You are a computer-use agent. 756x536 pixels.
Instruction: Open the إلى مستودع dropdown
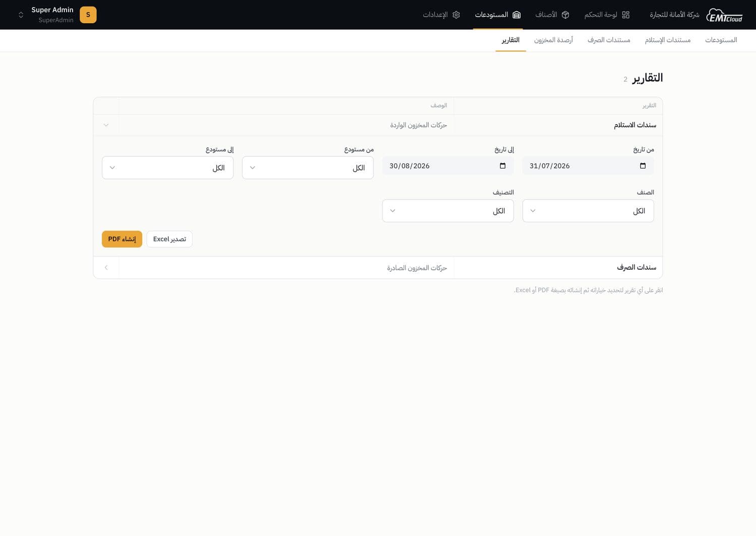[167, 167]
